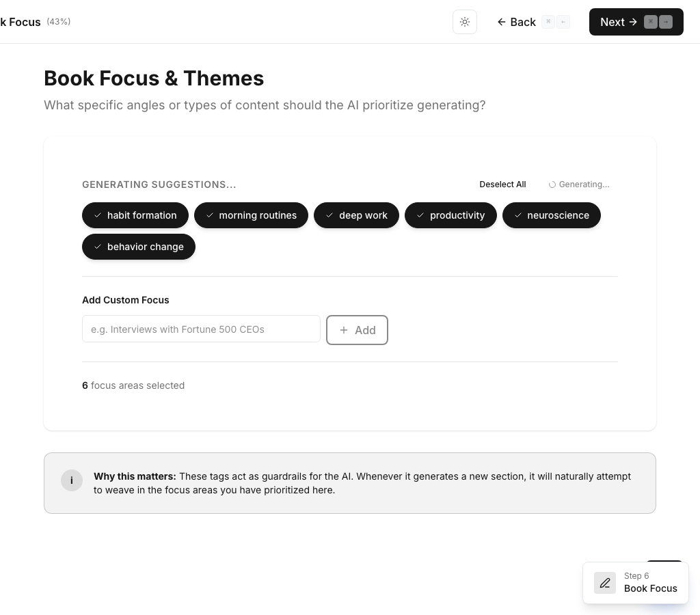Deselect the habit formation focus tag

point(135,215)
